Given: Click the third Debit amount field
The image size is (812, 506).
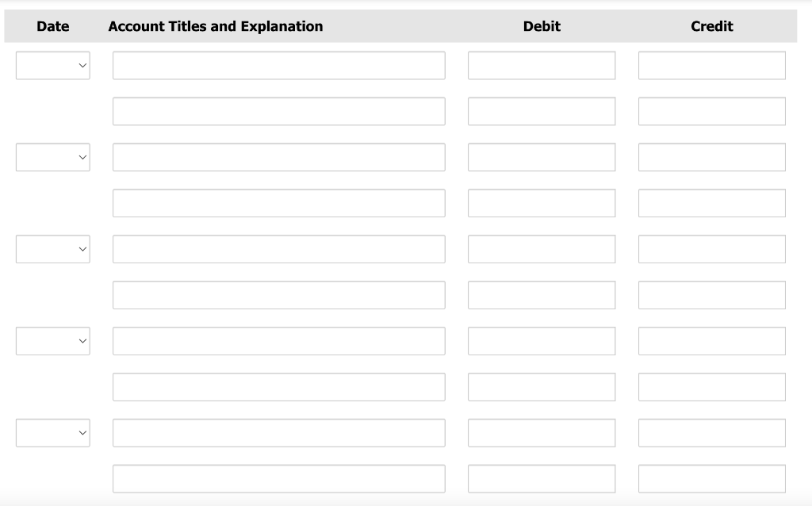Looking at the screenshot, I should pos(542,157).
